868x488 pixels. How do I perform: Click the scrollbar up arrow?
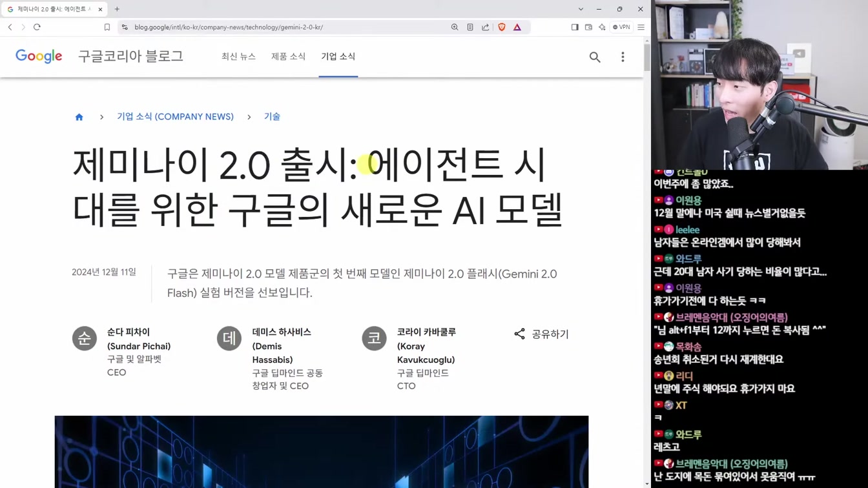(x=647, y=41)
